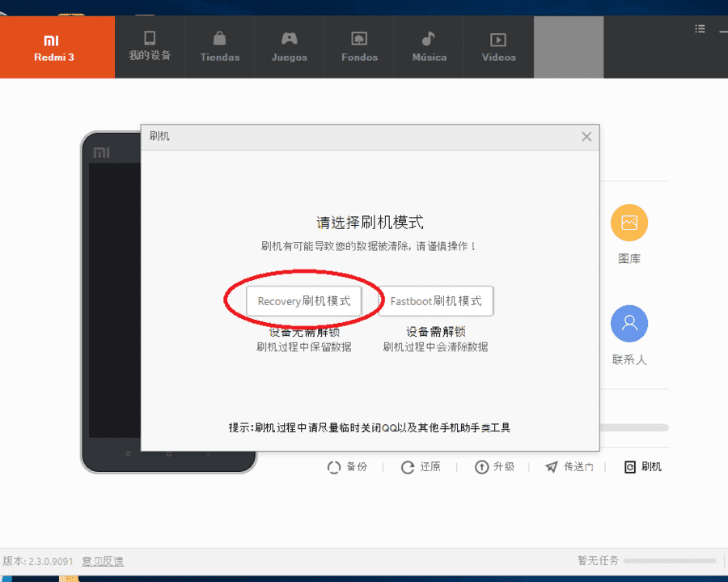Click the 暂无任务 task progress bar
The width and height of the screenshot is (728, 582).
(x=670, y=561)
